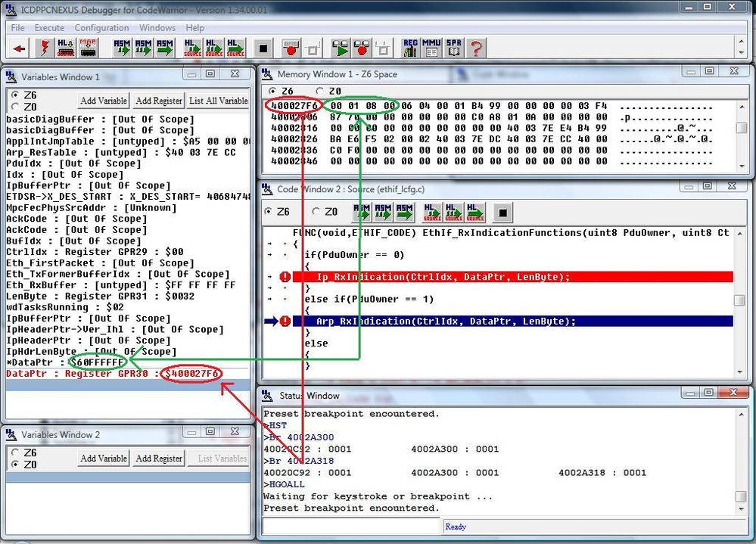The height and width of the screenshot is (544, 756).
Task: Click Code Window 2 black stop icon
Action: (502, 212)
